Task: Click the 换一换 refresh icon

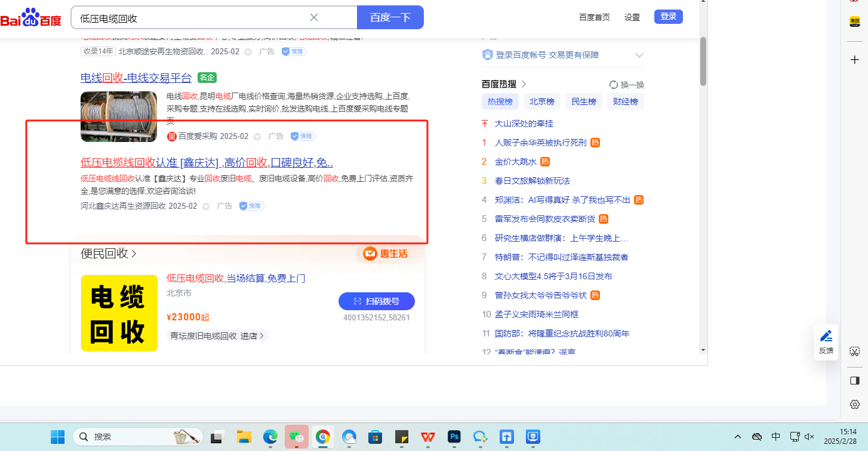Action: [x=614, y=85]
